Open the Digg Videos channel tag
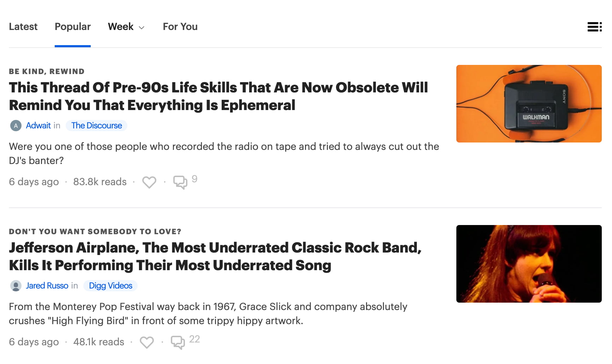This screenshot has width=612, height=364. [110, 286]
